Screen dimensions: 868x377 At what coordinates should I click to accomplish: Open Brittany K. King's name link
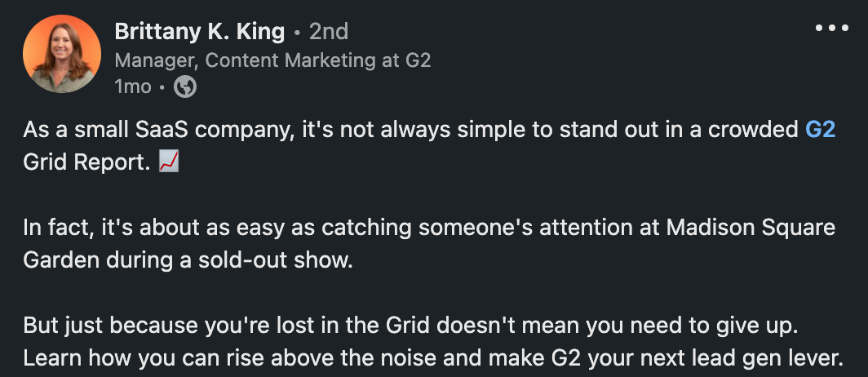pos(200,32)
